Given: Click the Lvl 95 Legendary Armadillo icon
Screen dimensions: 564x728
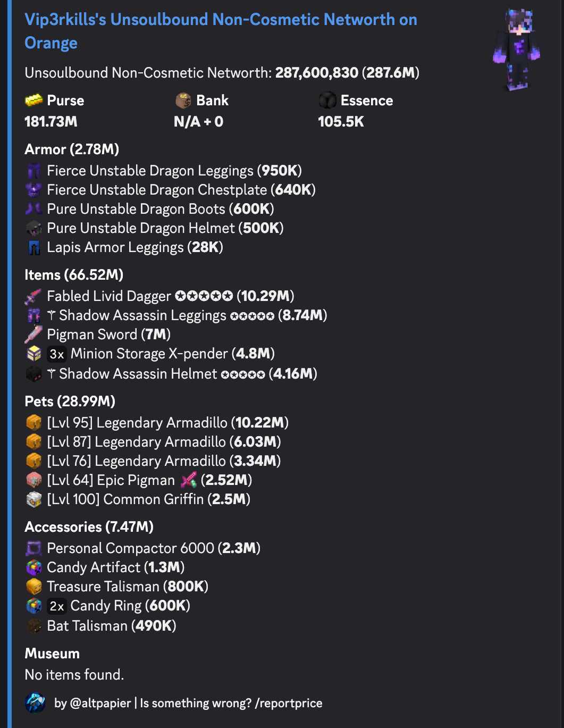Looking at the screenshot, I should pos(34,423).
